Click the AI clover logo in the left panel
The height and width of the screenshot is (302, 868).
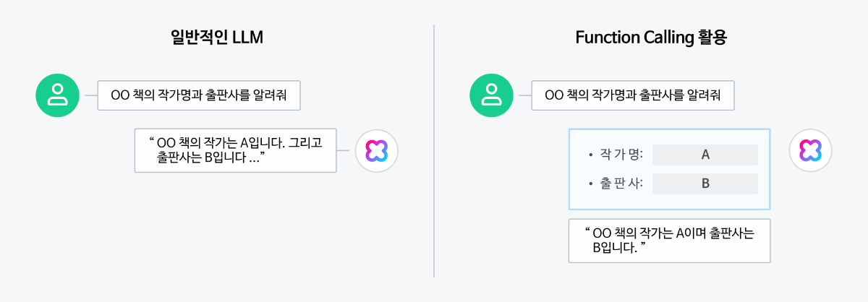376,150
